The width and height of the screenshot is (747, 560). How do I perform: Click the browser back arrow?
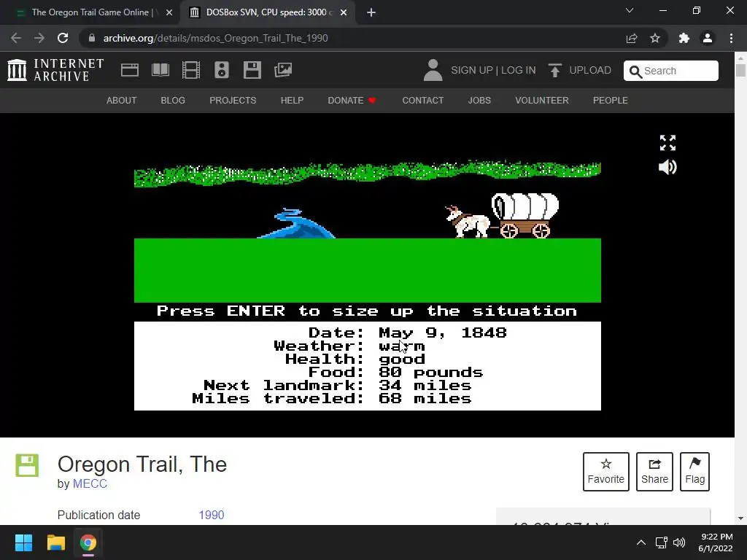tap(16, 38)
